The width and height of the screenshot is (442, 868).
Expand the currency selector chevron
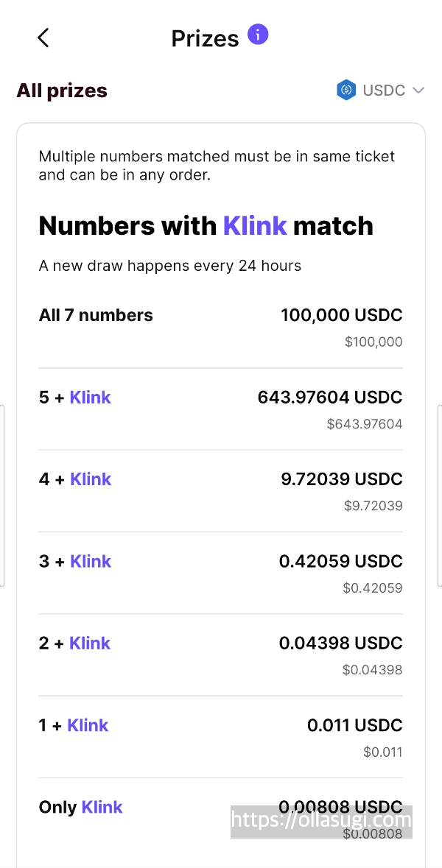coord(418,89)
